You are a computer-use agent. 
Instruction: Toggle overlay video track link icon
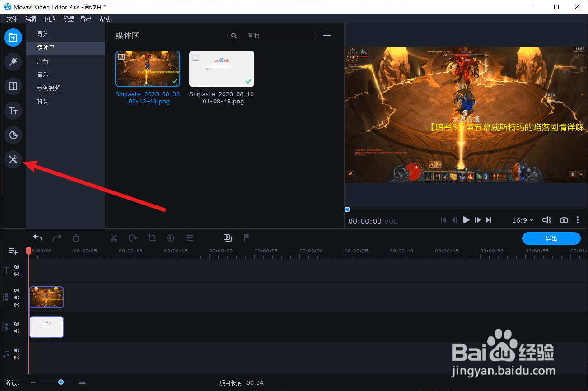[x=17, y=305]
